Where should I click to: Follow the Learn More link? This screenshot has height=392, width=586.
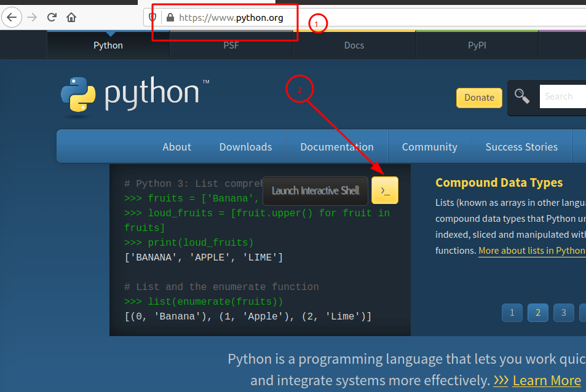546,381
